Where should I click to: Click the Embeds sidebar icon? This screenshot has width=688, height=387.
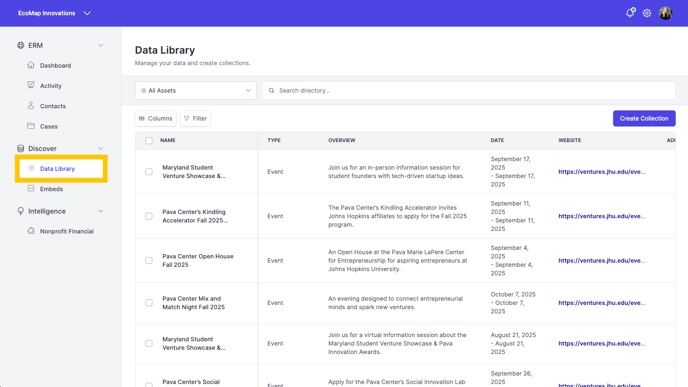(31, 188)
